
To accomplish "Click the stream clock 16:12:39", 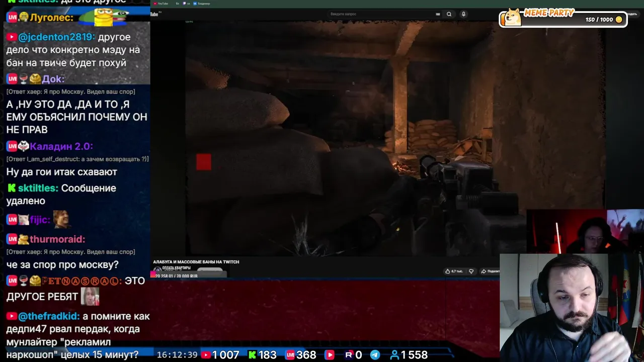I will coord(177,355).
